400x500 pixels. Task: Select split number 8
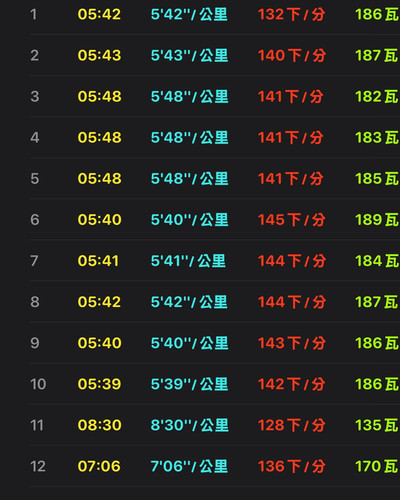click(x=35, y=302)
